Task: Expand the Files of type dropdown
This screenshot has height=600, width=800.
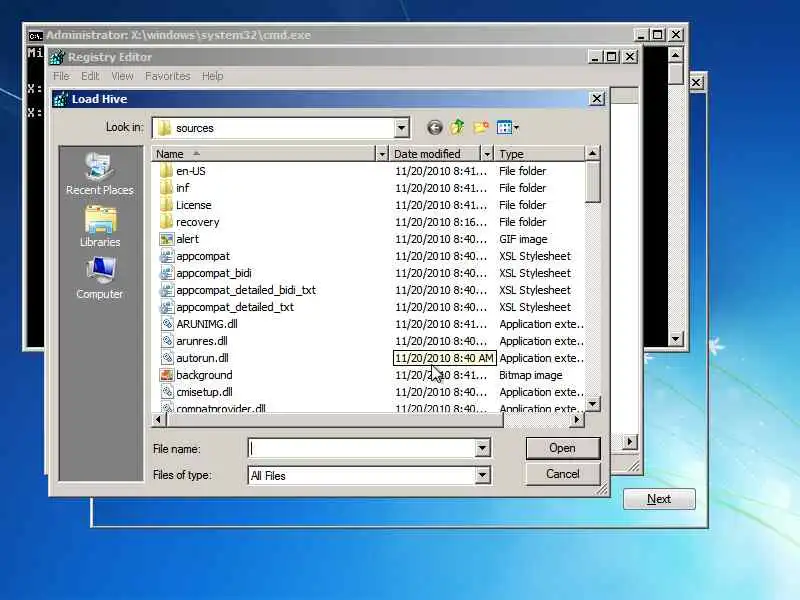Action: pyautogui.click(x=482, y=476)
